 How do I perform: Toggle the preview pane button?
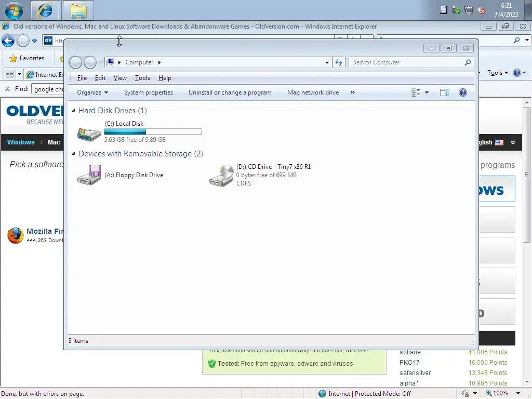coord(444,92)
